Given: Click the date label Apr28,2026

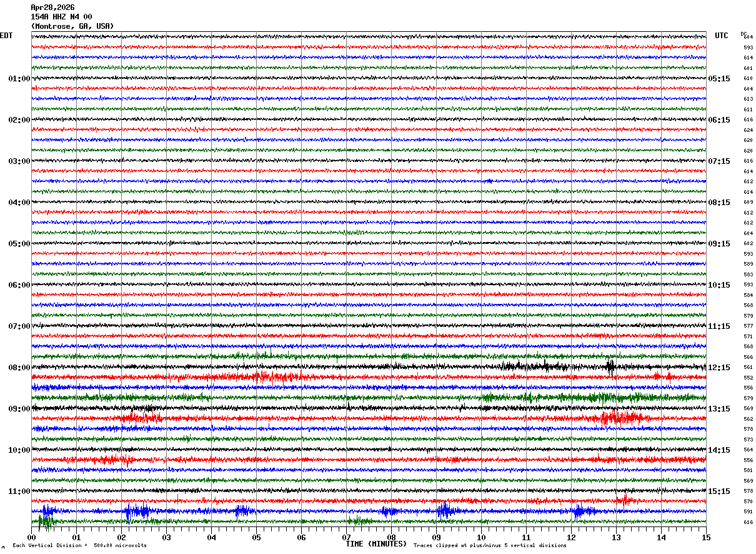Looking at the screenshot, I should (52, 8).
